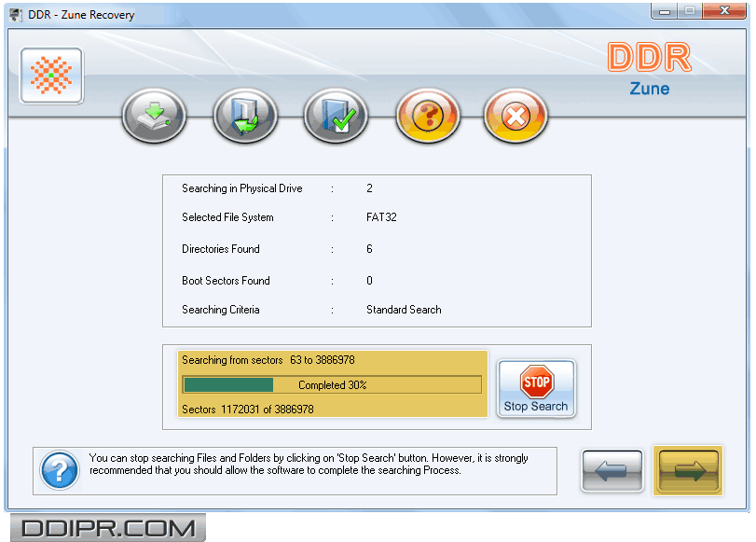Click the hint text about stopping search
The image size is (756, 542).
[x=309, y=465]
